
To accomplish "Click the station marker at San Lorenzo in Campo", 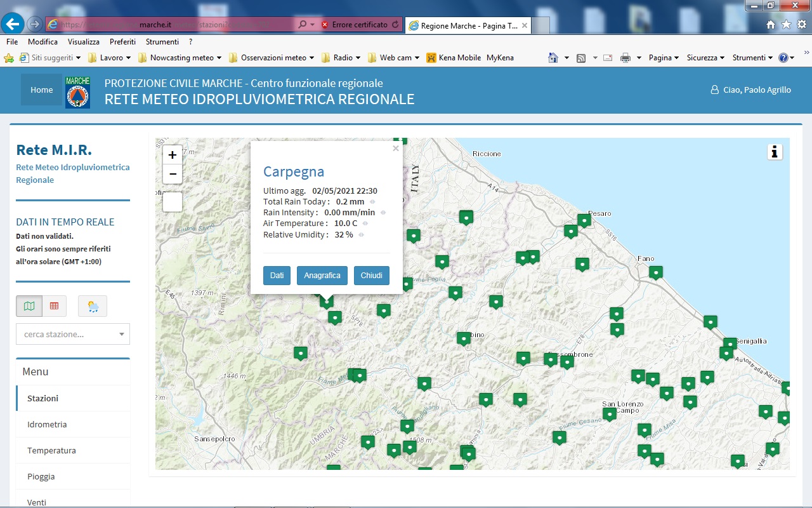I will (610, 414).
